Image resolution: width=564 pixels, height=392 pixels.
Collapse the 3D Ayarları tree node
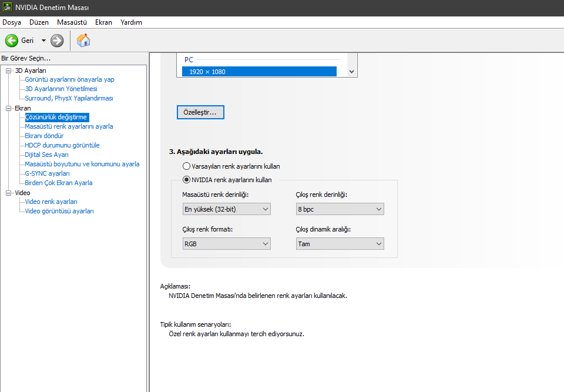pos(9,71)
